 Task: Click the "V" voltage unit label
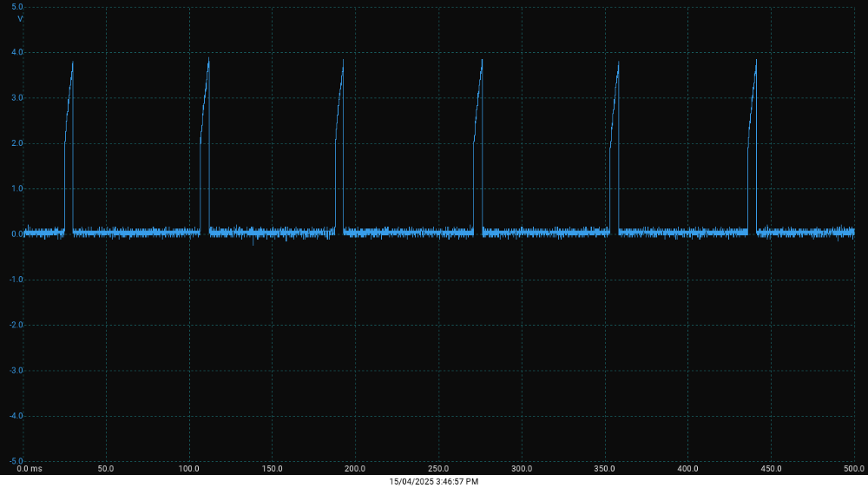coord(20,18)
